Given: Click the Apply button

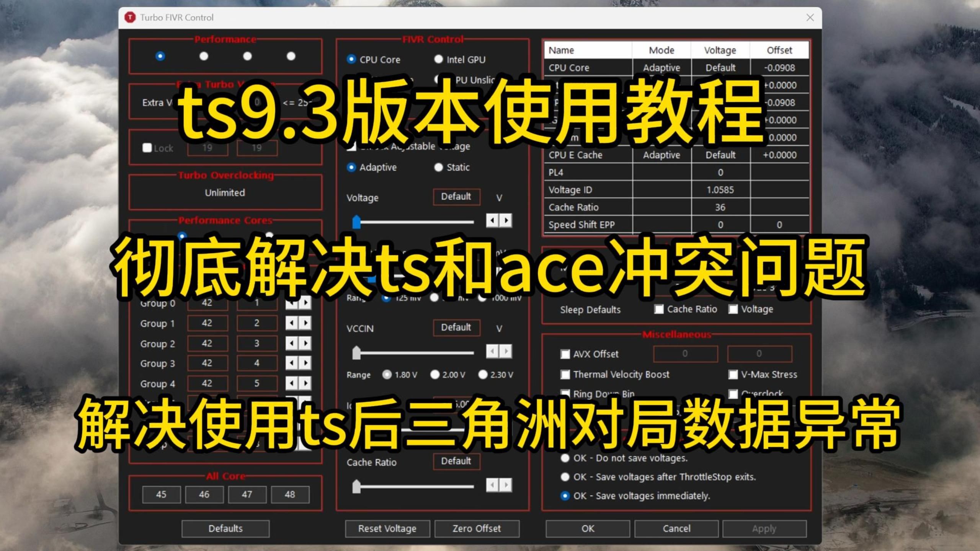Looking at the screenshot, I should coord(764,528).
